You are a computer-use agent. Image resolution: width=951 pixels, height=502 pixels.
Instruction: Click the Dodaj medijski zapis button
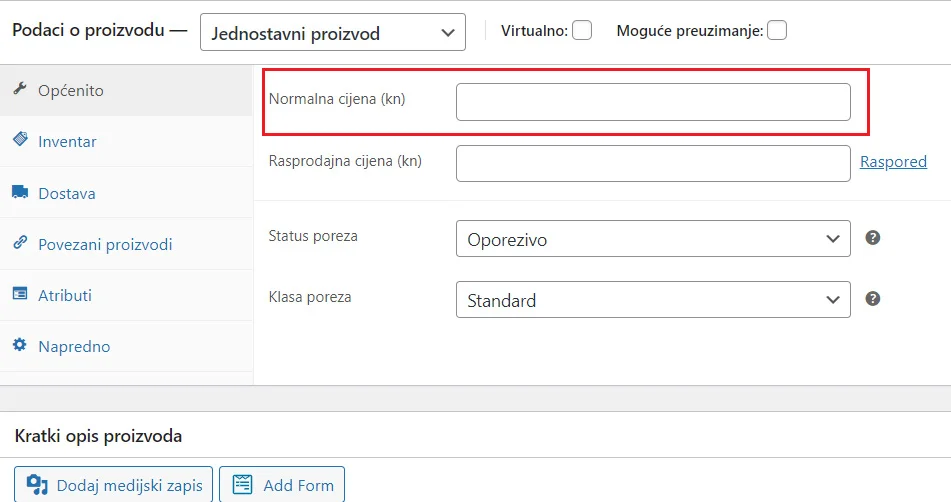point(113,485)
